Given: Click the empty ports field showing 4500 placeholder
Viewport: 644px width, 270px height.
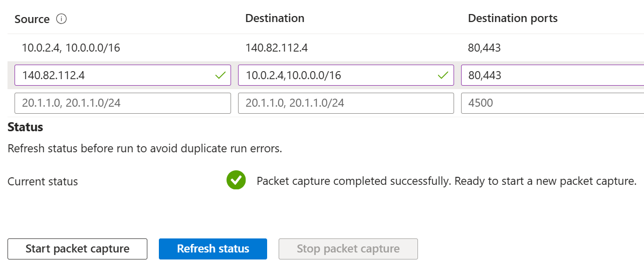Looking at the screenshot, I should tap(551, 103).
